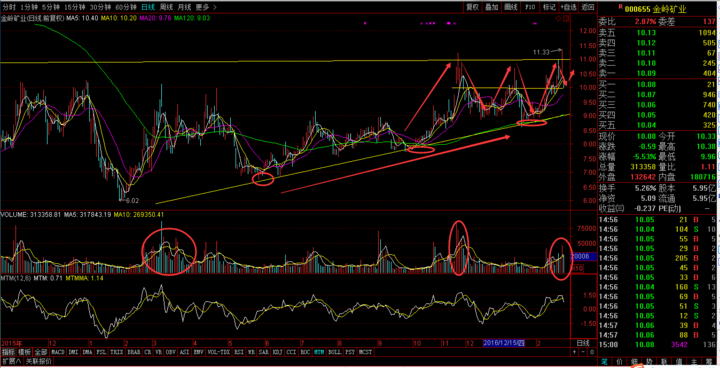Click the 2016/12/15 date marker on timeline

[503, 343]
